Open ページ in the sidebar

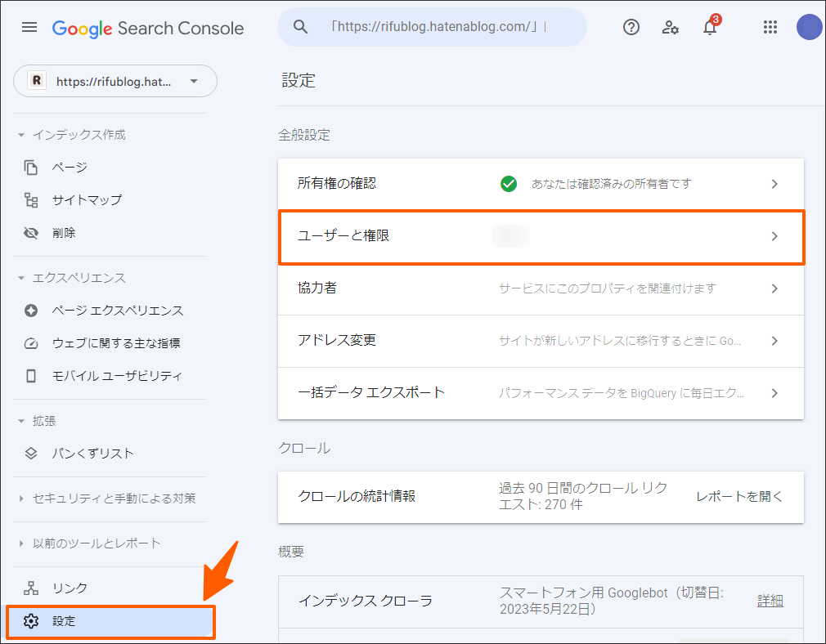[x=70, y=168]
